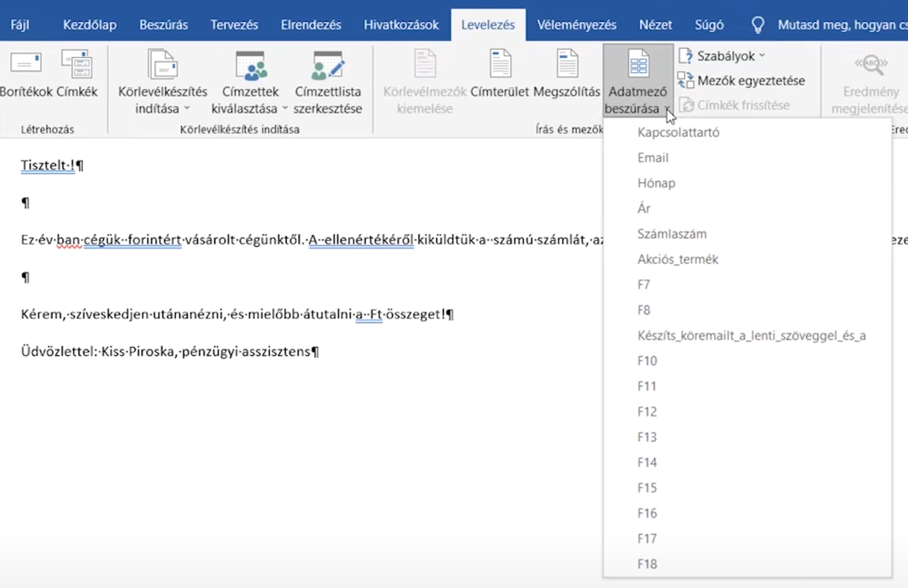The image size is (908, 588).
Task: Switch to the Beszúrás tab
Action: pyautogui.click(x=164, y=25)
